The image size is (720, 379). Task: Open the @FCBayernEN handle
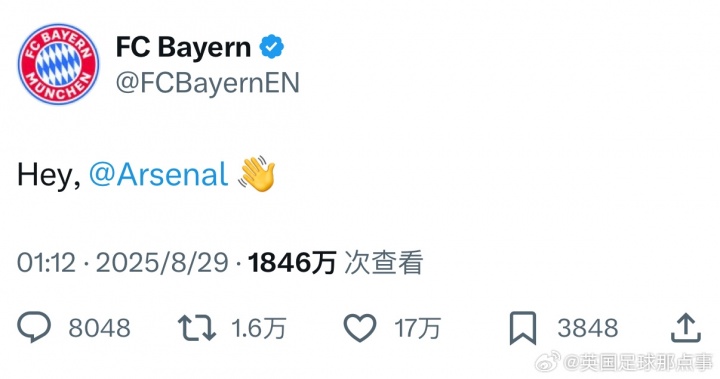pyautogui.click(x=208, y=83)
